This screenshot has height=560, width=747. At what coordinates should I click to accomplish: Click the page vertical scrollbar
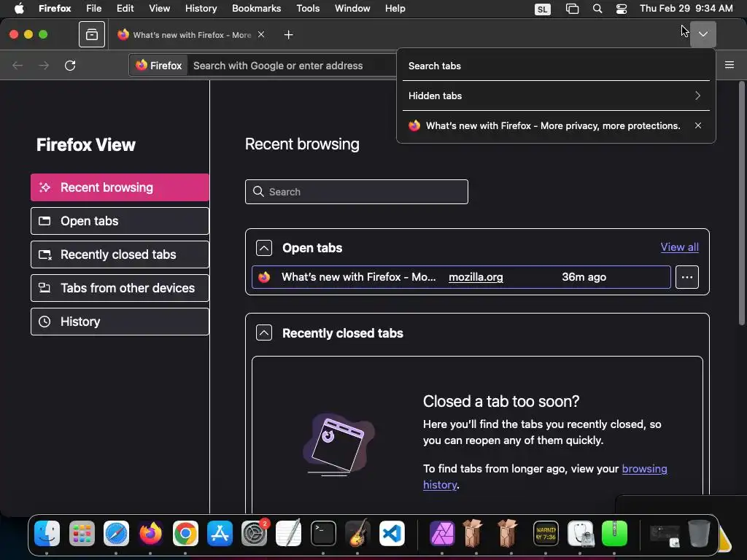(x=741, y=204)
